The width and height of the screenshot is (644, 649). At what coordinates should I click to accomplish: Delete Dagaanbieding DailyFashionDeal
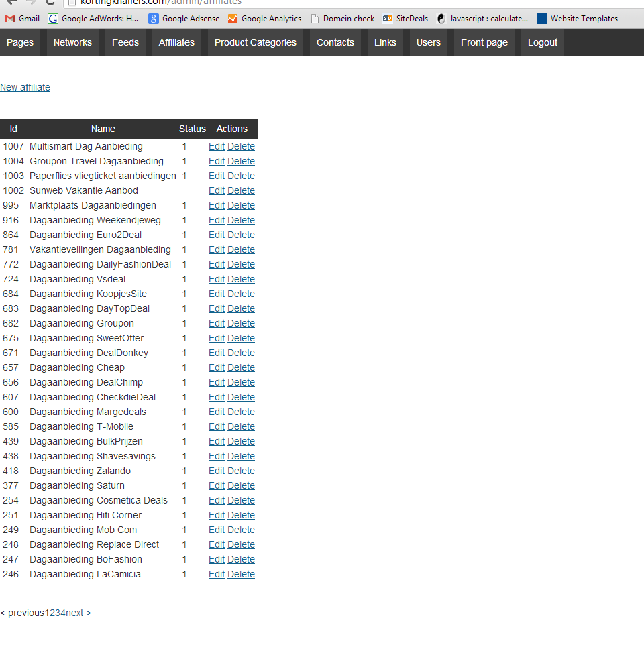241,264
